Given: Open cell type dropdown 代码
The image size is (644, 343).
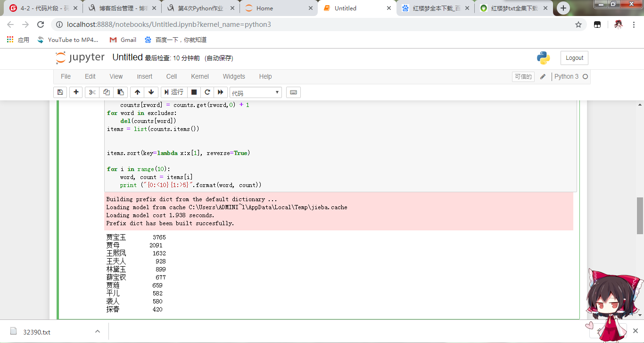Looking at the screenshot, I should pos(256,93).
